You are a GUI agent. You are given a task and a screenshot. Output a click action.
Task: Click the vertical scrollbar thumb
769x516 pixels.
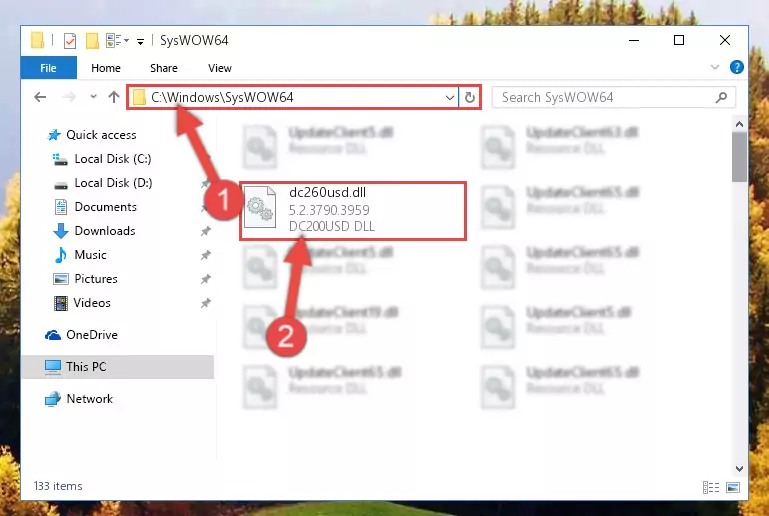pos(739,157)
